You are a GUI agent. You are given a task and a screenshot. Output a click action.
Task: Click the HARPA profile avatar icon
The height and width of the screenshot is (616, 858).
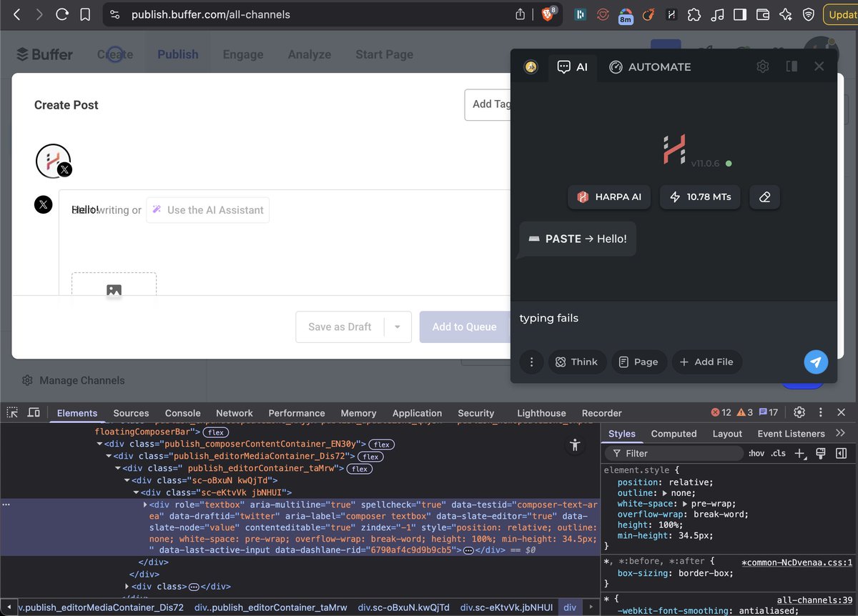[x=531, y=66]
